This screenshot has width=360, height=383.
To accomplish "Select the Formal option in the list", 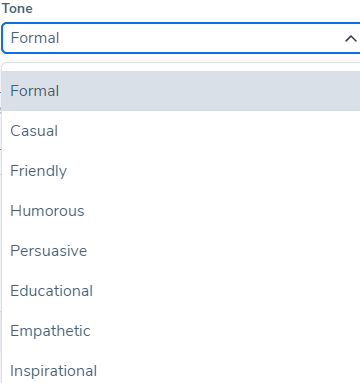I will pyautogui.click(x=181, y=91).
